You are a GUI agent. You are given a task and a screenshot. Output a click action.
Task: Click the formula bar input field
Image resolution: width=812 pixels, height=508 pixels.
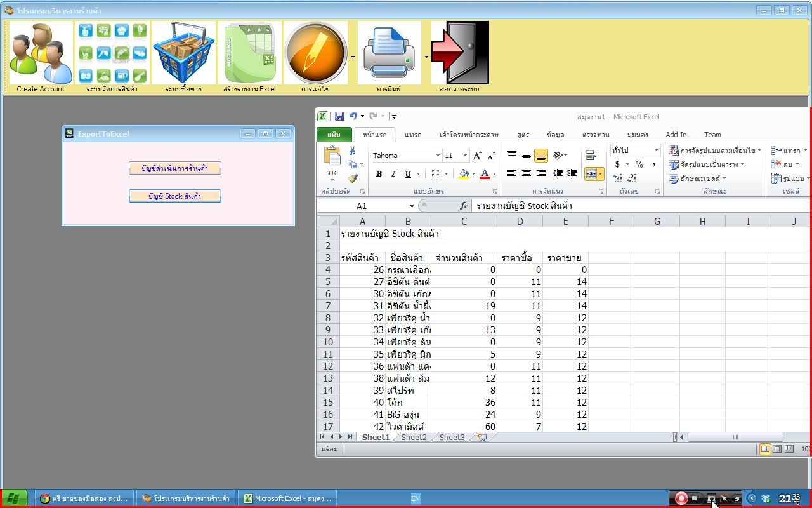pyautogui.click(x=642, y=206)
